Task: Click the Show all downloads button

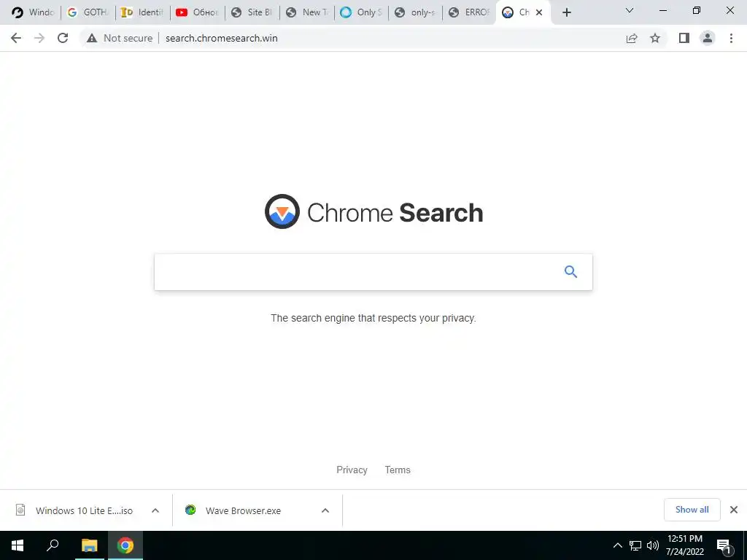Action: tap(692, 510)
